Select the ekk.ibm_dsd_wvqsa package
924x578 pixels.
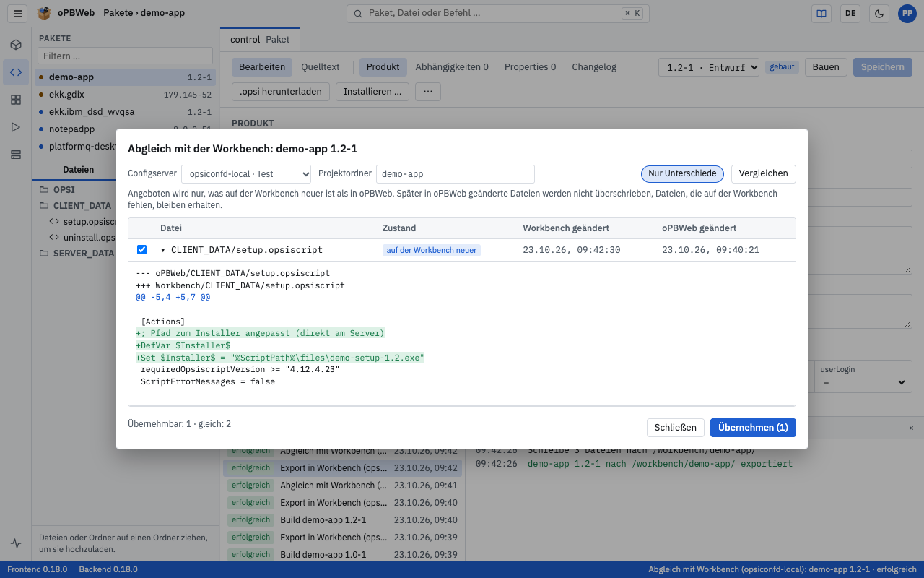125,112
